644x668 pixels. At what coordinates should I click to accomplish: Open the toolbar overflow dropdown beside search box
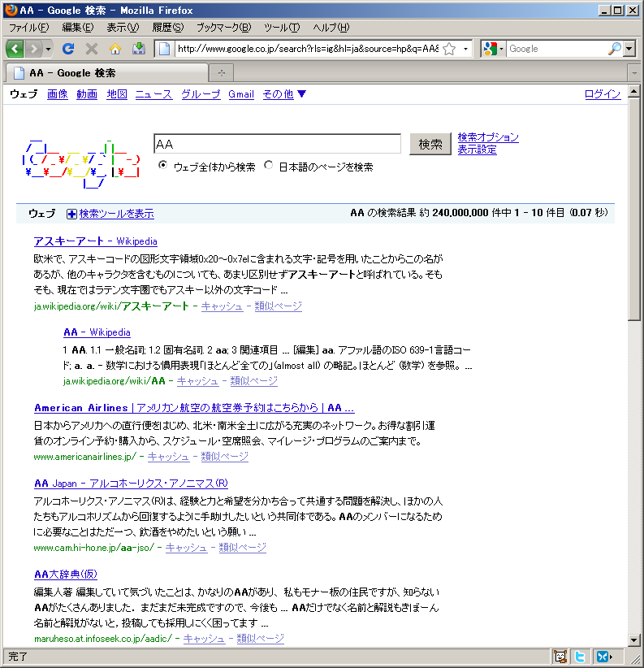pyautogui.click(x=629, y=49)
